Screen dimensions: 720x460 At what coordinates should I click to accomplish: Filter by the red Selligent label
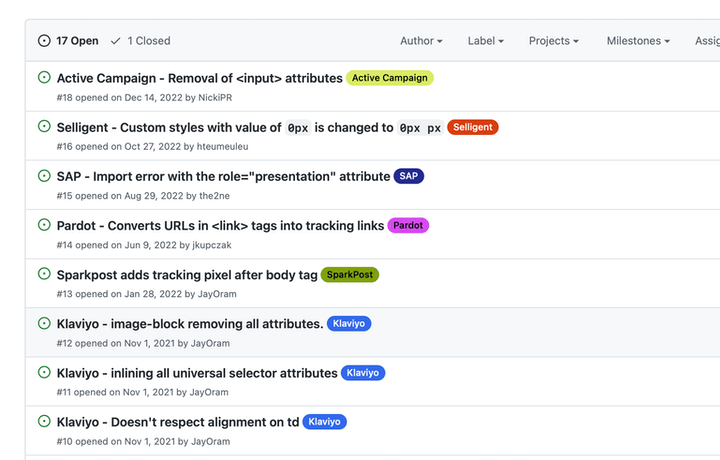point(472,127)
